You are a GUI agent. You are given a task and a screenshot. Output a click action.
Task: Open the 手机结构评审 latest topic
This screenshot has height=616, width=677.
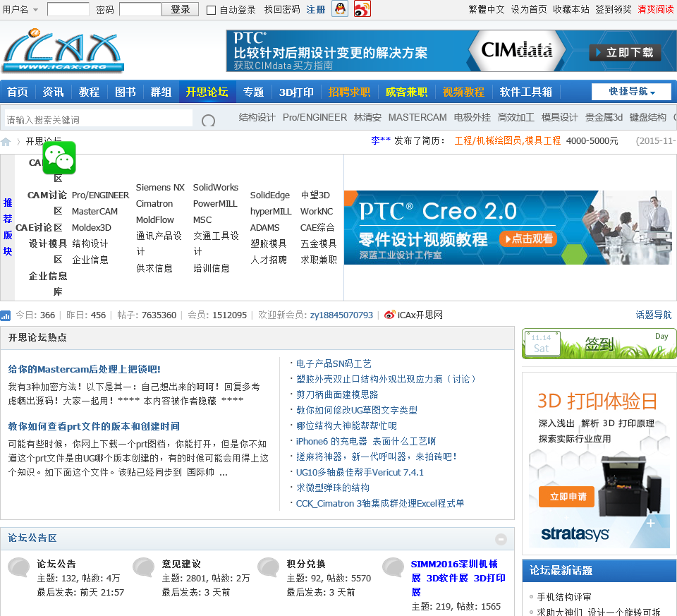564,597
